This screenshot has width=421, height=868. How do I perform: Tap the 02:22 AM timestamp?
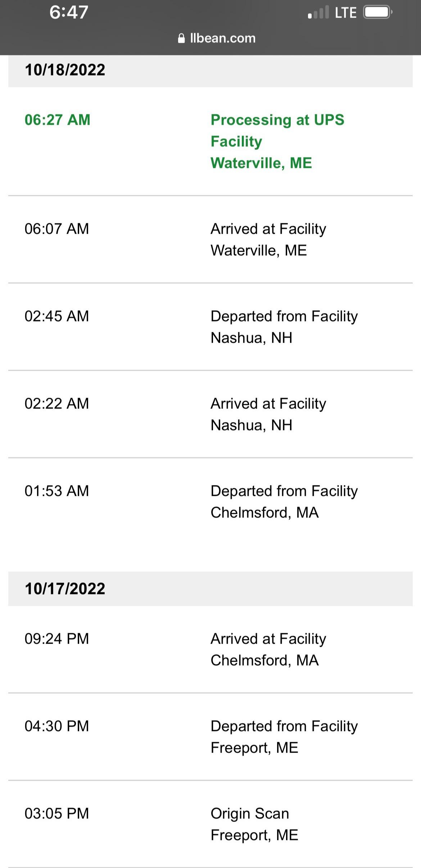coord(57,403)
